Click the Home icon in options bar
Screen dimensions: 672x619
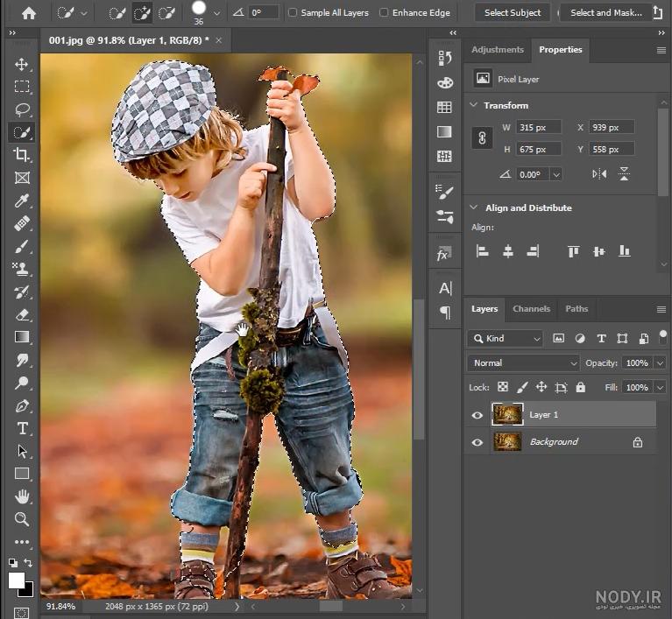point(29,13)
